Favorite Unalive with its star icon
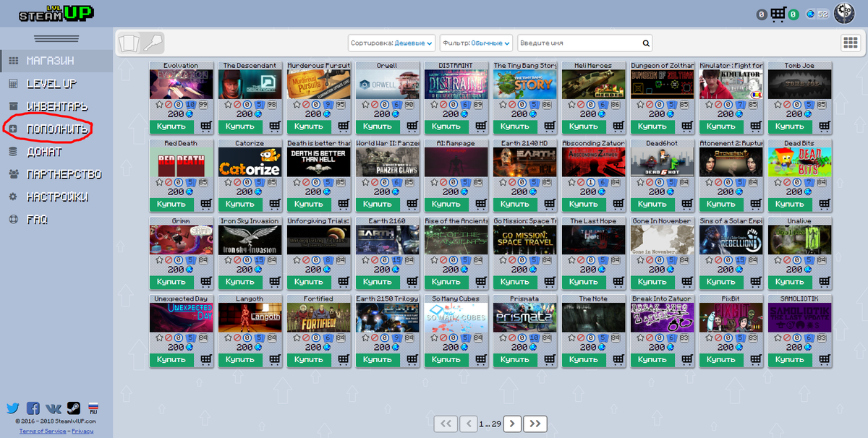The width and height of the screenshot is (868, 438). tap(778, 260)
